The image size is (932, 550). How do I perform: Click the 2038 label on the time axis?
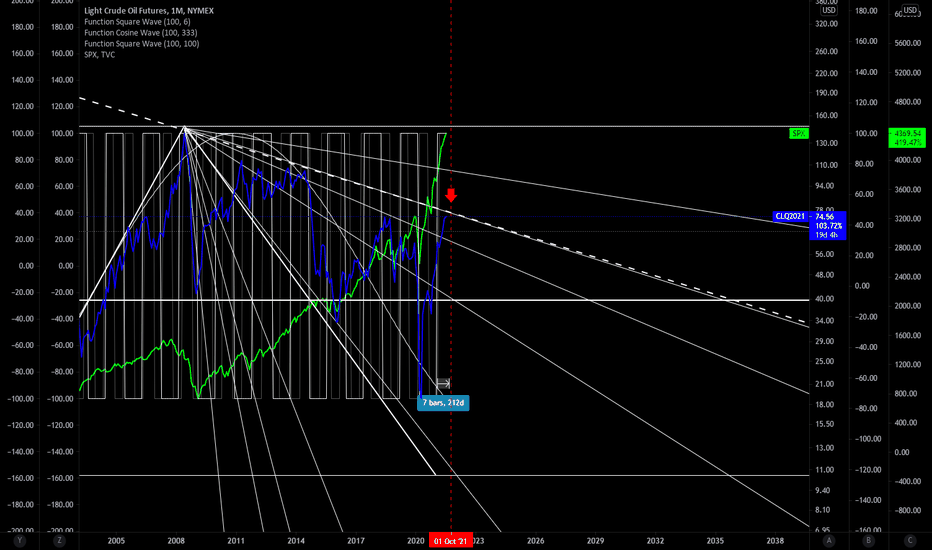click(x=775, y=541)
